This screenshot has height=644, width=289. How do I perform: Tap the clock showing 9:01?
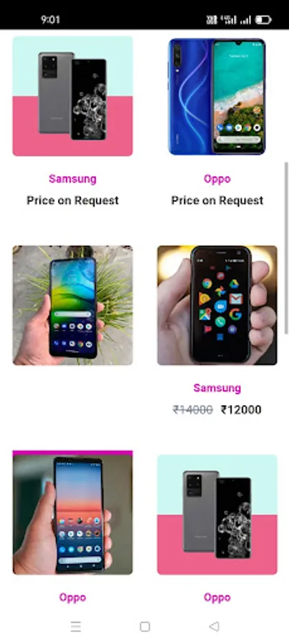click(x=51, y=20)
